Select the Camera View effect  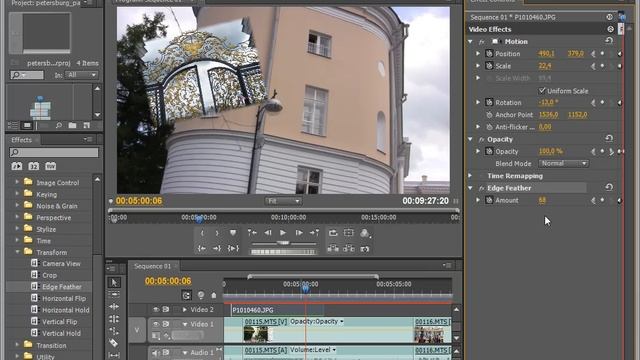(x=61, y=264)
